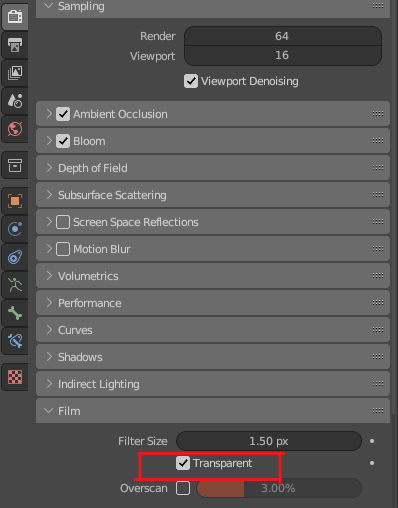Enable the Motion Blur checkbox
398x508 pixels.
pos(63,249)
